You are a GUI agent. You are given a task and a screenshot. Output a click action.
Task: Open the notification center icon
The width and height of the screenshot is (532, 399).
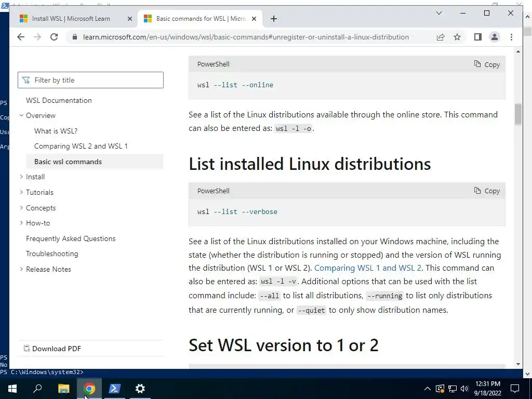515,389
